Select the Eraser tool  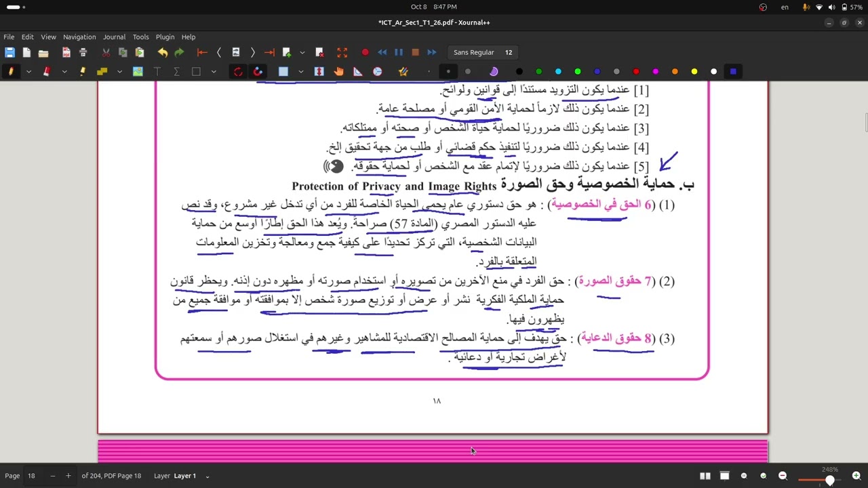tap(47, 71)
